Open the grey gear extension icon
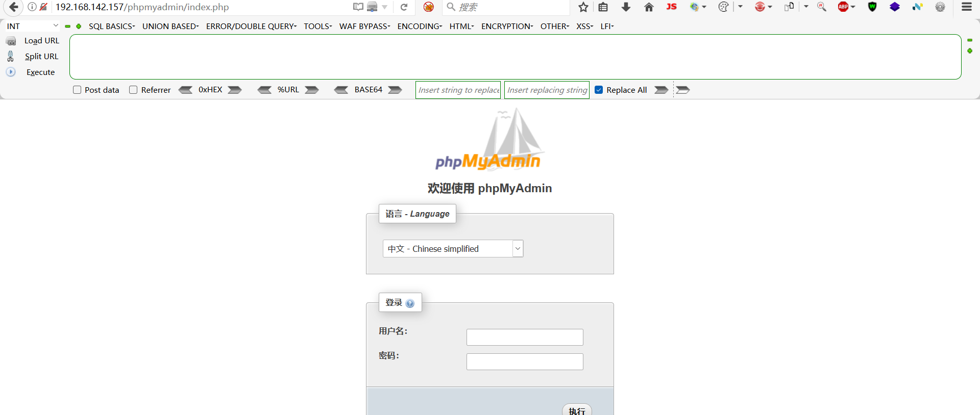 click(940, 7)
